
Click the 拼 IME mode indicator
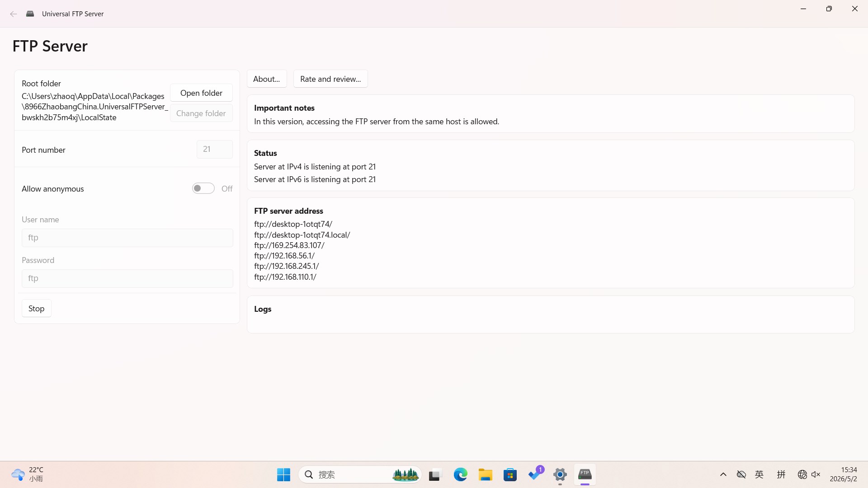point(781,474)
